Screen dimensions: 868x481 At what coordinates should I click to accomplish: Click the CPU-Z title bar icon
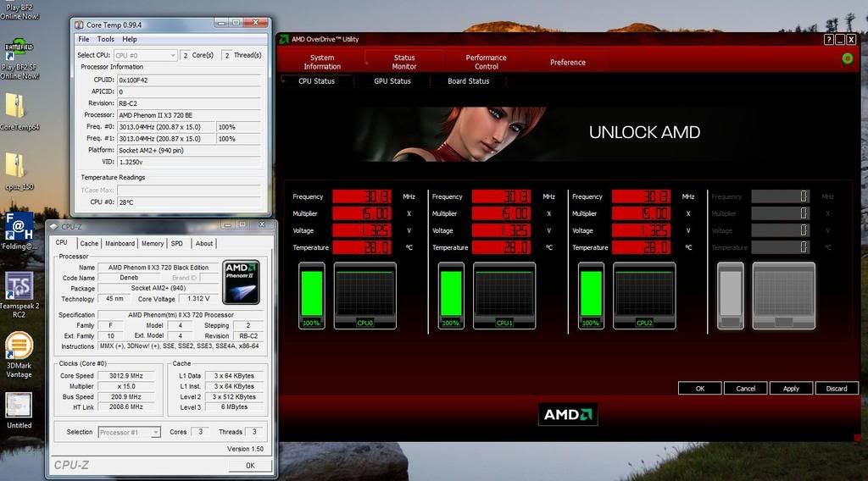point(53,226)
